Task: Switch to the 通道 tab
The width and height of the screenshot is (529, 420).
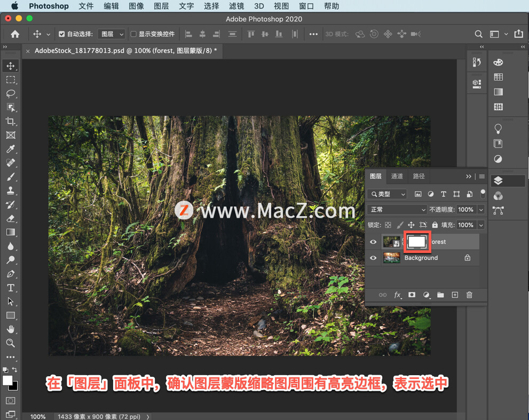Action: pos(397,176)
